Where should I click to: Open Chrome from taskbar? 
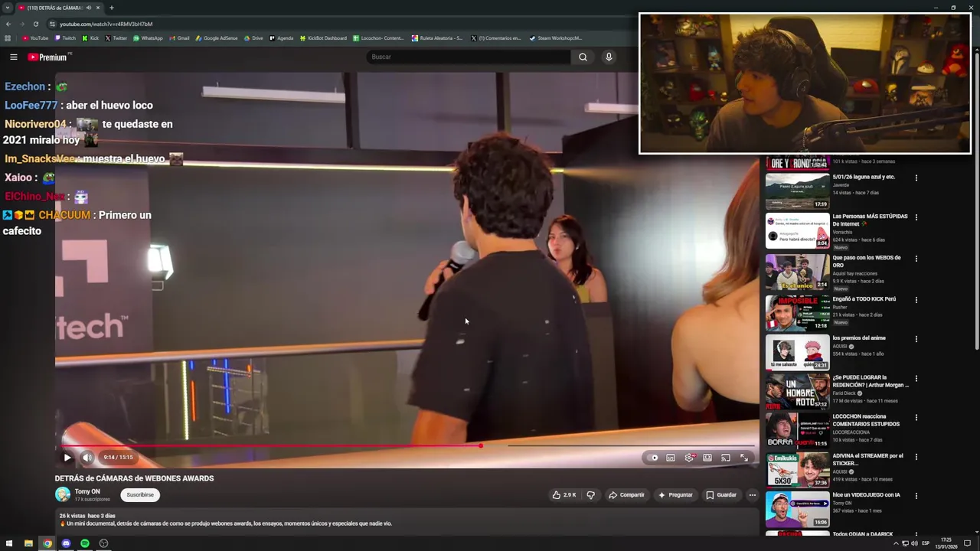click(47, 543)
